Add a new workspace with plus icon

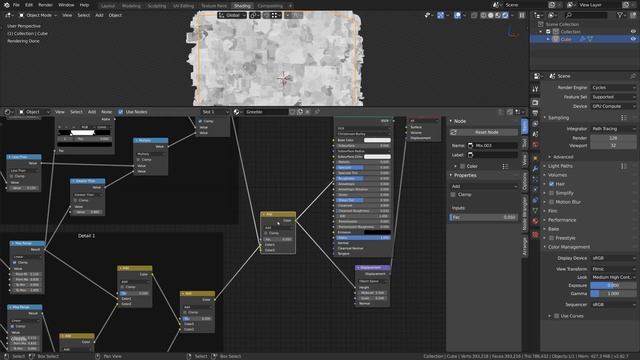pyautogui.click(x=290, y=6)
